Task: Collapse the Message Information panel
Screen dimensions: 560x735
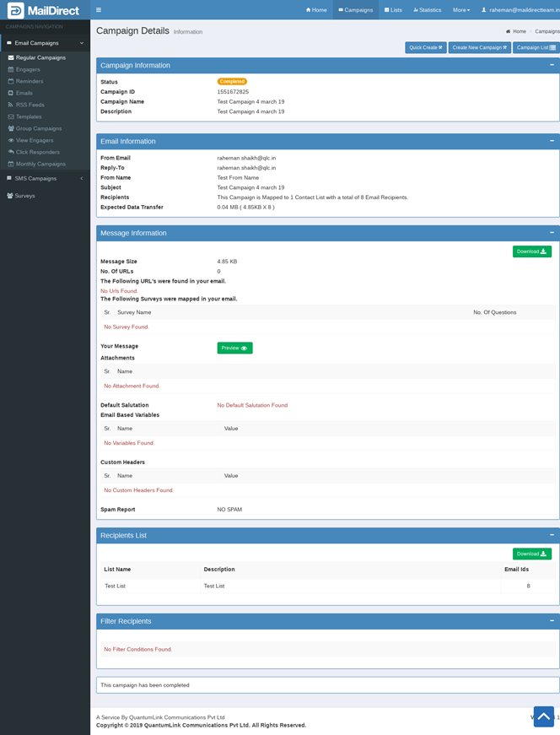Action: [552, 233]
